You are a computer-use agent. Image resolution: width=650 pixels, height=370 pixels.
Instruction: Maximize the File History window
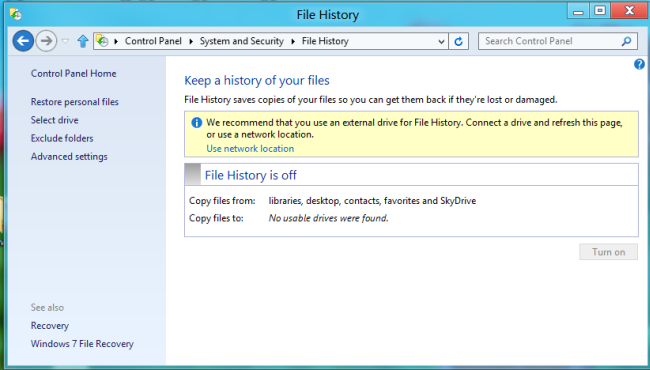(600, 11)
